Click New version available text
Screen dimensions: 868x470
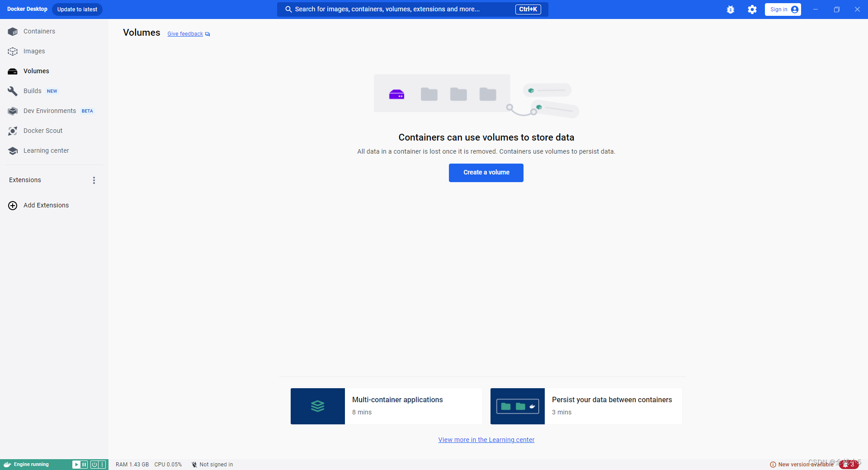tap(806, 465)
